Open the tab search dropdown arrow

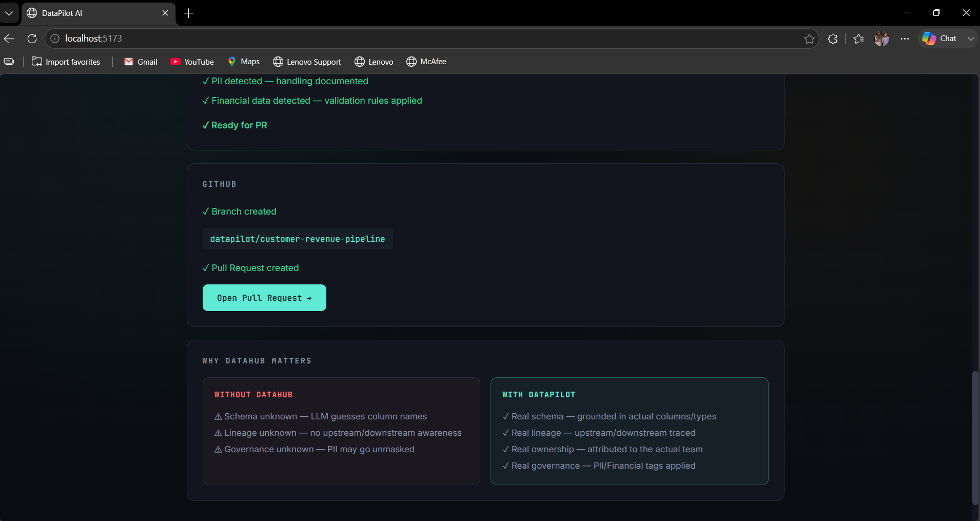[x=9, y=13]
